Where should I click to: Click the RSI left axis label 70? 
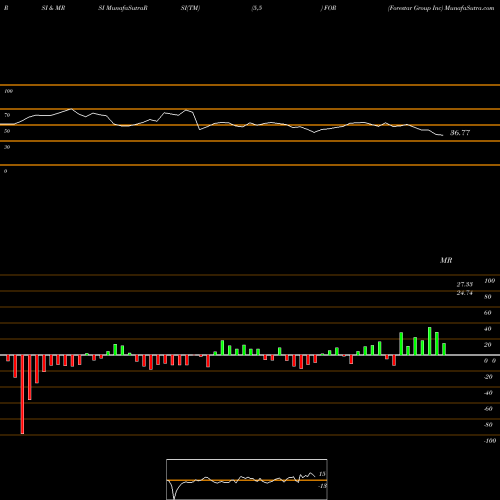[7, 115]
